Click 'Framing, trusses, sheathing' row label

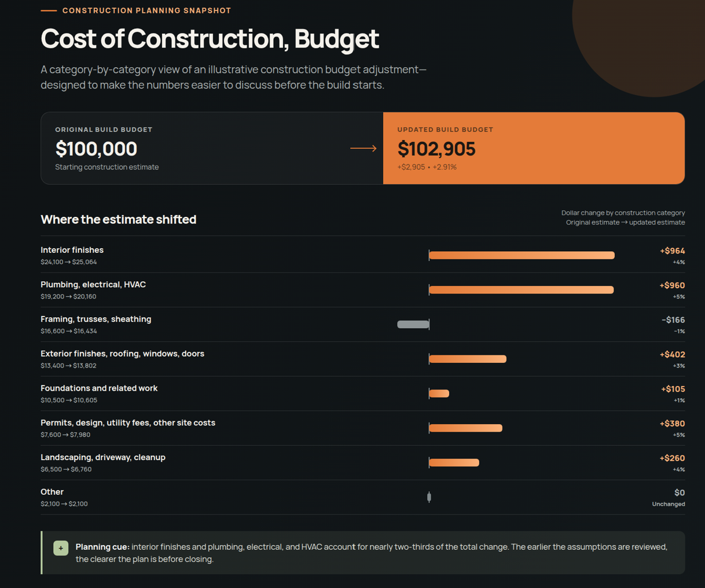(x=96, y=319)
